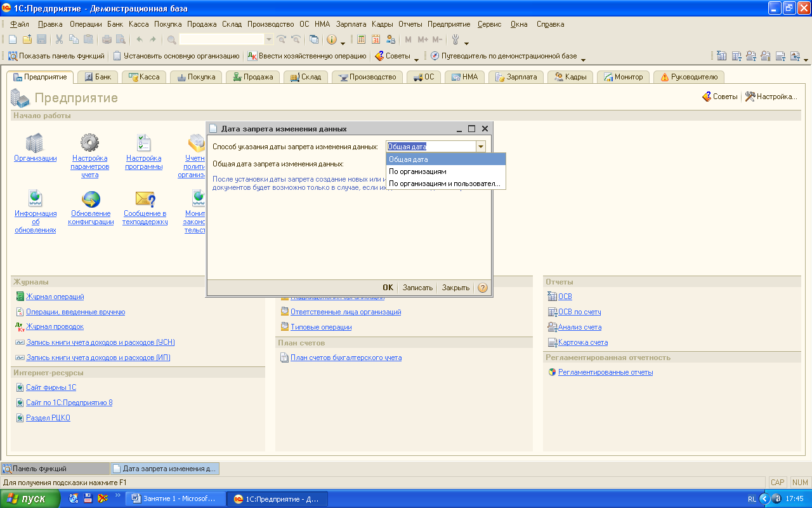Click the Open file toolbar icon
Image resolution: width=812 pixels, height=508 pixels.
coord(27,39)
